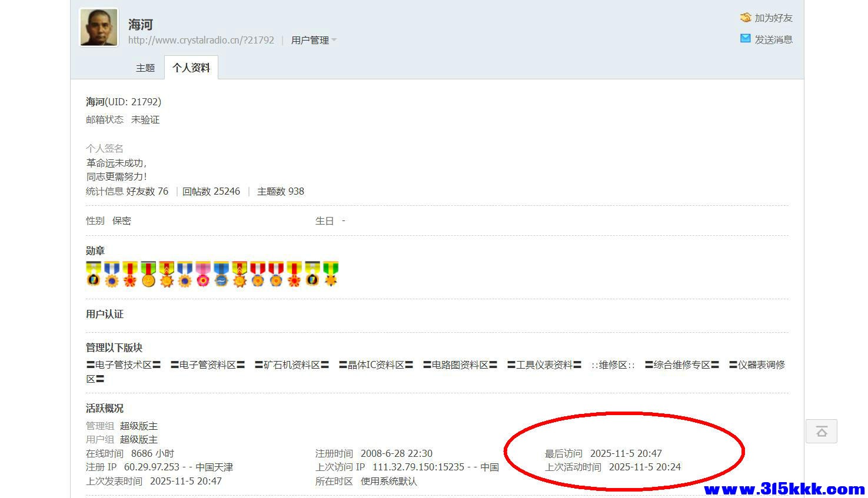Image resolution: width=868 pixels, height=498 pixels.
Task: Click the red sunburst medal
Action: pyautogui.click(x=129, y=276)
